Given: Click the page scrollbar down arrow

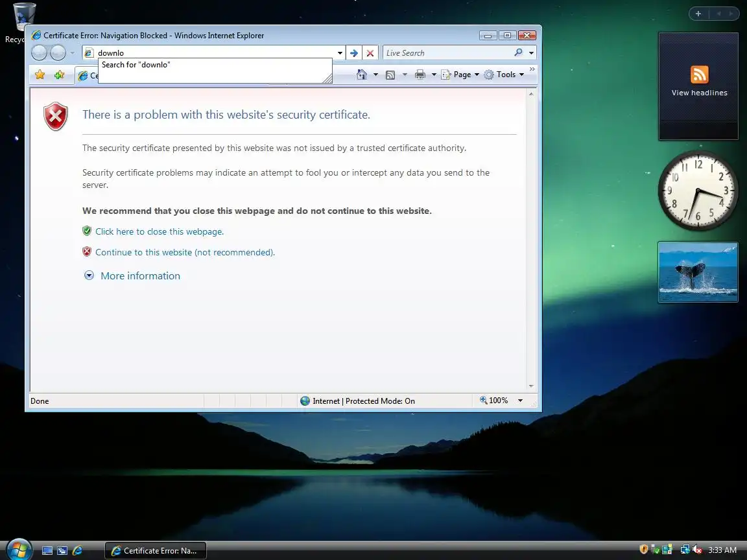Looking at the screenshot, I should (x=531, y=386).
